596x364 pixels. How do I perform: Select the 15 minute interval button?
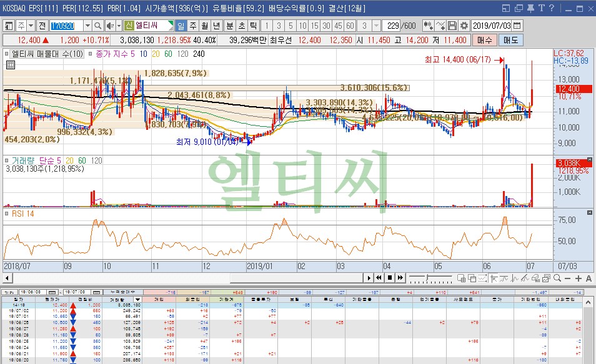point(314,26)
